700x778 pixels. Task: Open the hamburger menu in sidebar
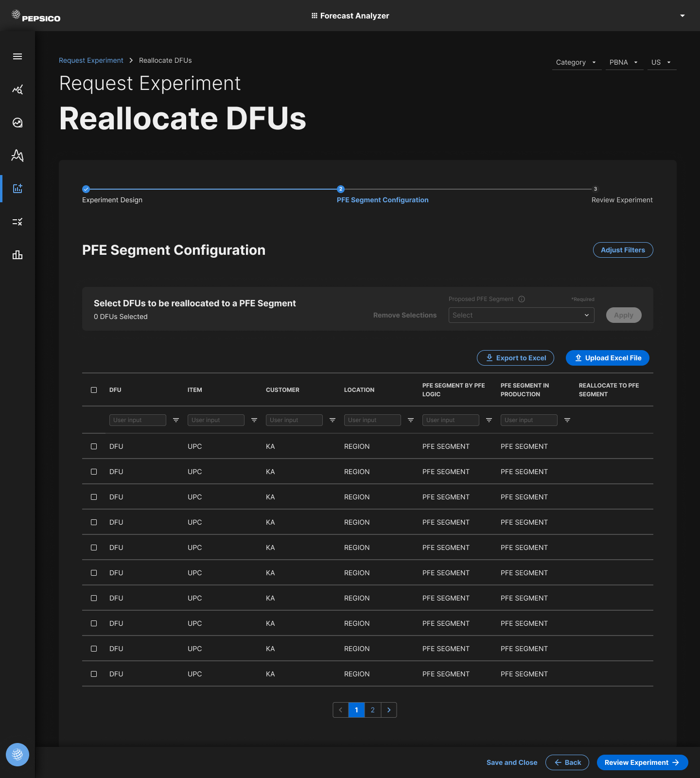17,56
